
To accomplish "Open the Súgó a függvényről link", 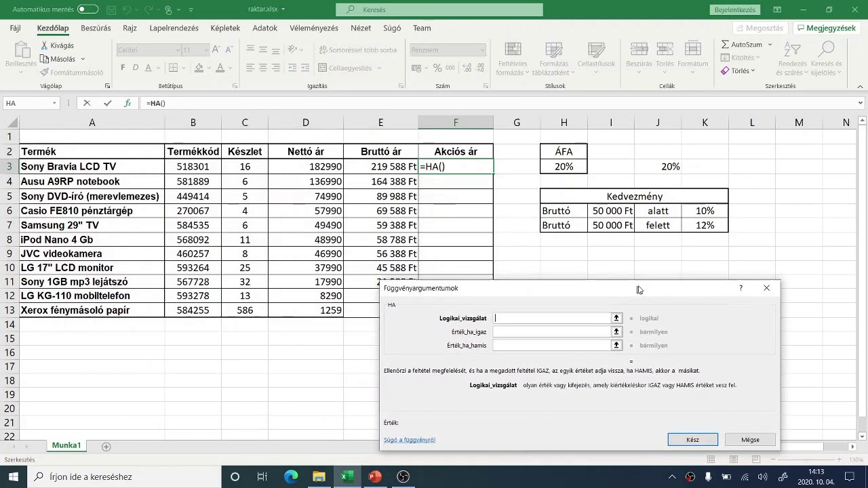I will pos(410,440).
